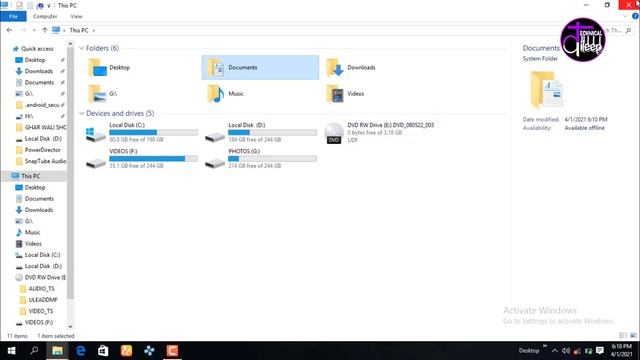Open Quick Access Toolbar customize dropdown
The image size is (640, 360).
click(x=49, y=6)
